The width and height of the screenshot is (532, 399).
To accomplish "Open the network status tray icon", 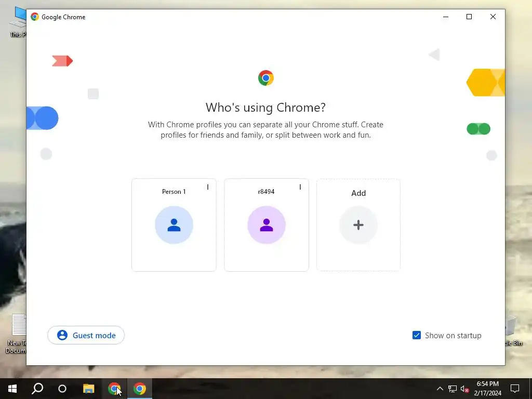I will 453,389.
